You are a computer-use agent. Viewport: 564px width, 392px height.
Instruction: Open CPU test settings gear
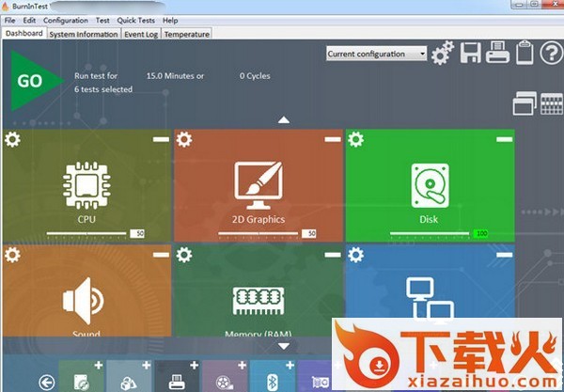[x=12, y=139]
